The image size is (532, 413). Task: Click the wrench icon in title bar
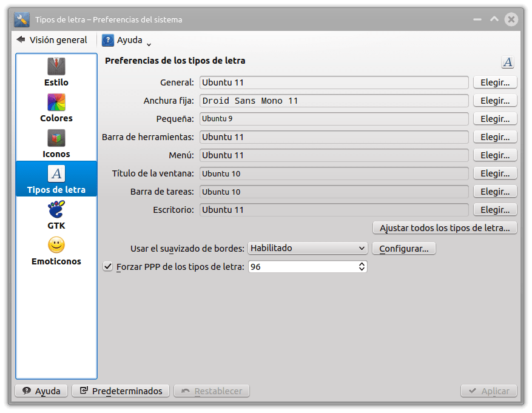coord(22,19)
